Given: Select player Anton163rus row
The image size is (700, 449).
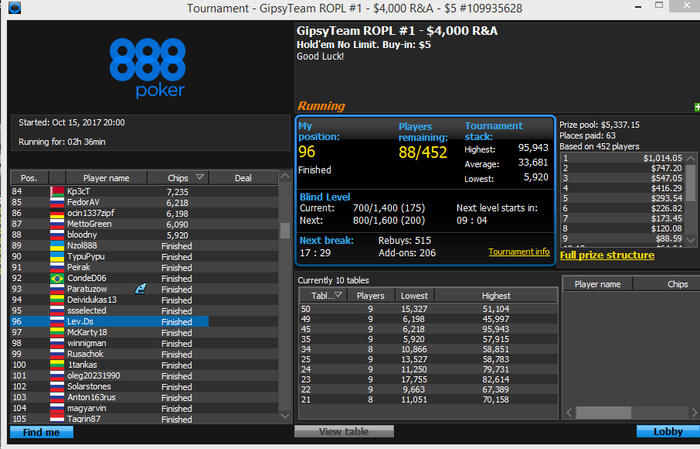Looking at the screenshot, I should 144,397.
